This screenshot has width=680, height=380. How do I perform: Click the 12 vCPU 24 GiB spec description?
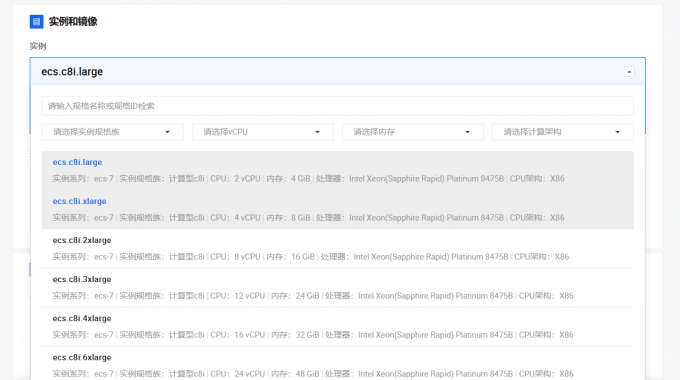pos(313,296)
